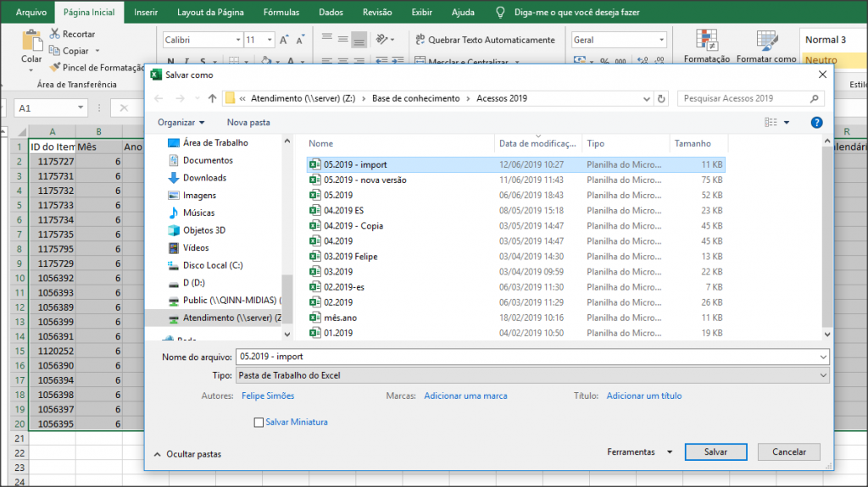Click the Copiar icon in ribbon
This screenshot has height=487, width=868.
[x=54, y=50]
